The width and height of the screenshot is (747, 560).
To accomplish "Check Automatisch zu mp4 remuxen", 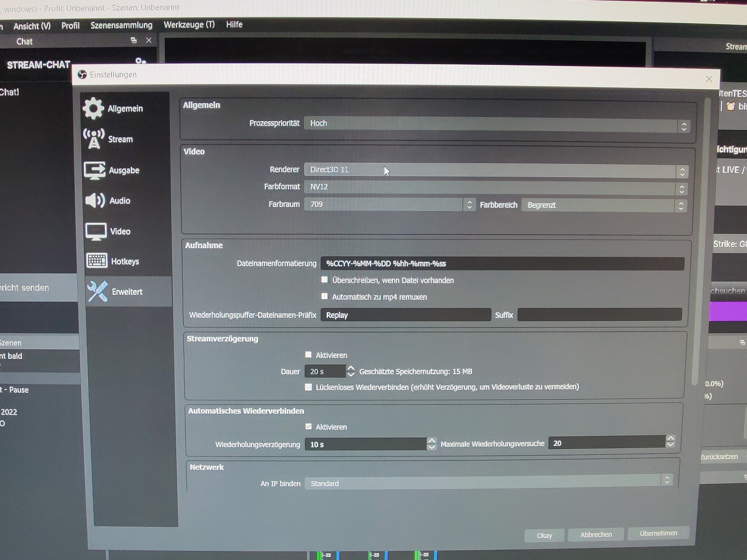I will (324, 296).
